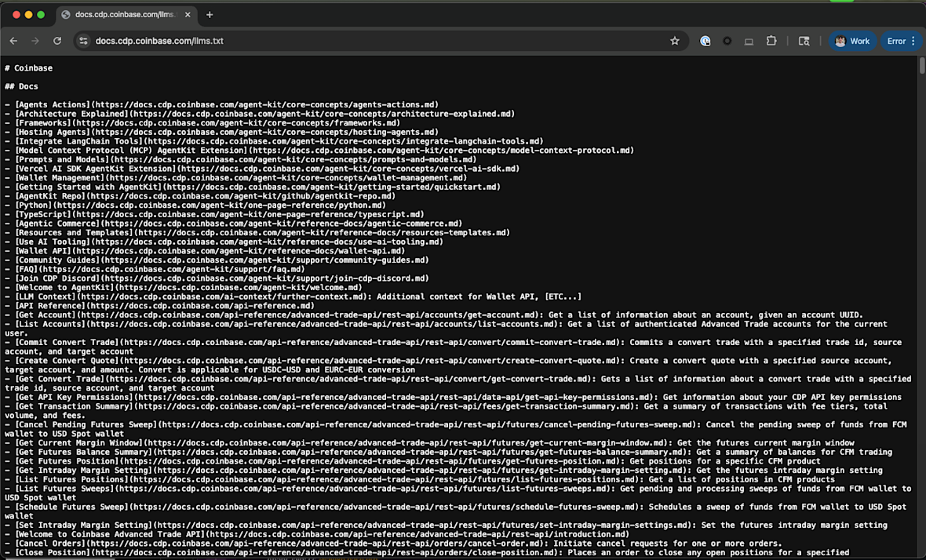Click the '[Get Intraday Margin Setting]' line
Viewport: 926px width, 560px height.
443,471
